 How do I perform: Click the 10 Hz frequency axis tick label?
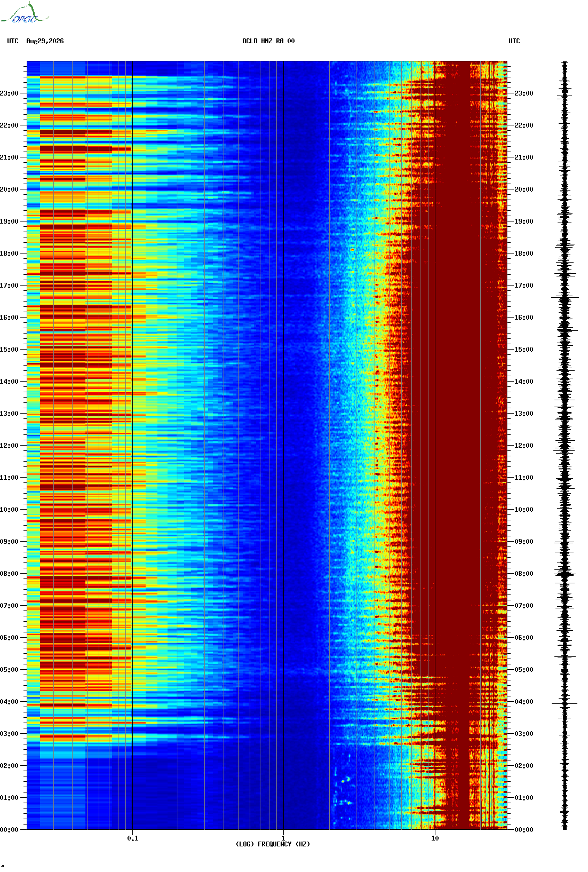(435, 838)
